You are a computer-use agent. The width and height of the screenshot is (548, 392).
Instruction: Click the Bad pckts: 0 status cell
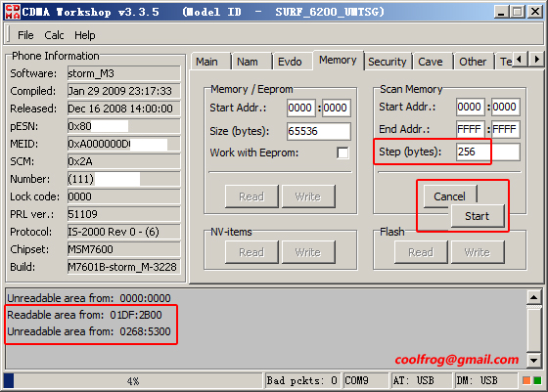(x=302, y=380)
